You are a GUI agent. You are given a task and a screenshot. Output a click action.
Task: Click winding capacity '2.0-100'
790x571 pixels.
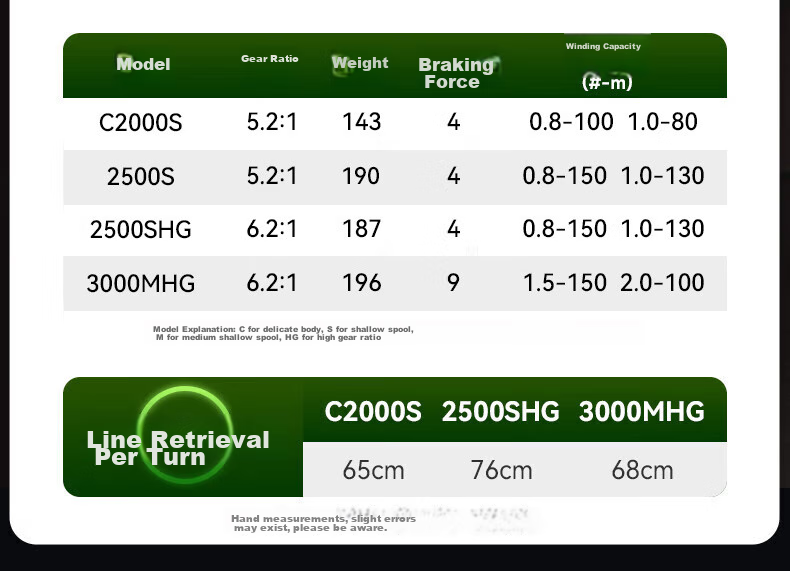[662, 283]
